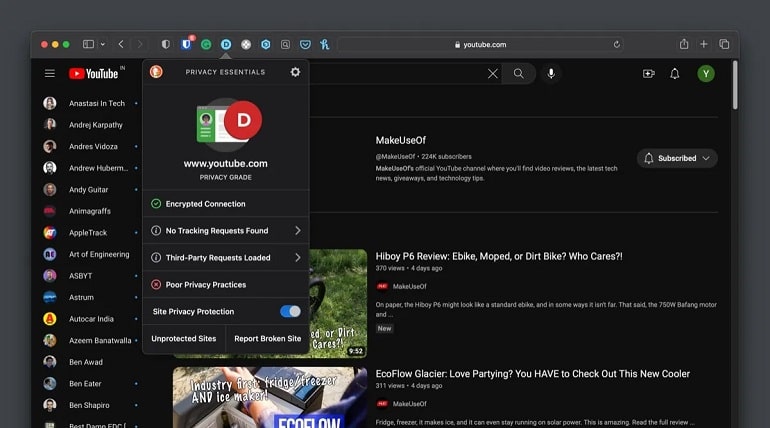Image resolution: width=770 pixels, height=428 pixels.
Task: Open Privacy Essentials settings gear
Action: tap(295, 72)
